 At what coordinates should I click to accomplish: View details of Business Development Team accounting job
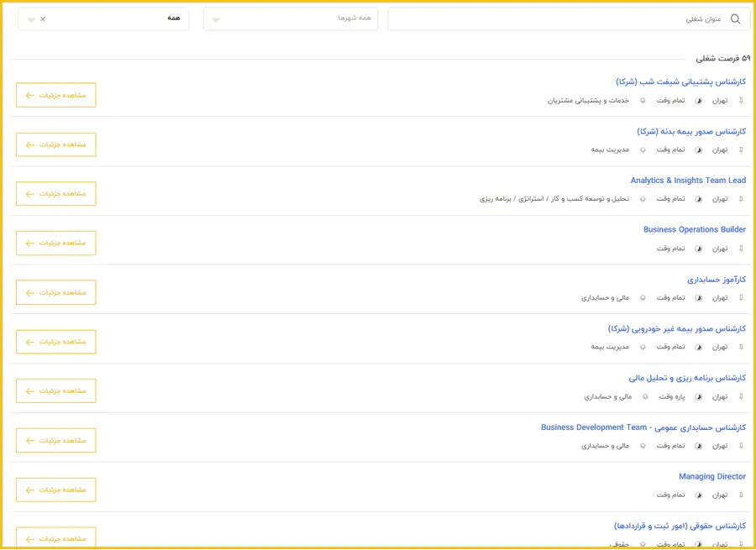56,440
